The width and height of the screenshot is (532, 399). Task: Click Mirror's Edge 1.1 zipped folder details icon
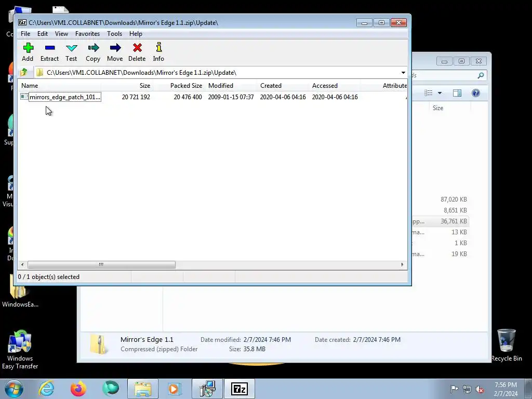point(99,344)
